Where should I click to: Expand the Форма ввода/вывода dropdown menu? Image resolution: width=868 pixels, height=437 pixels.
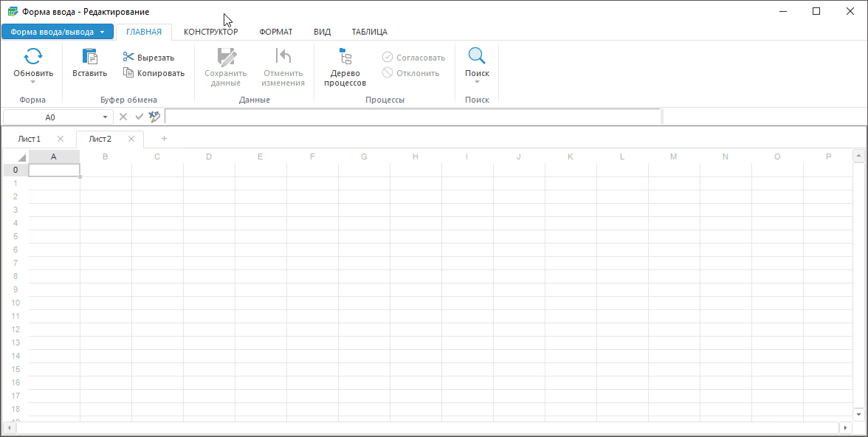(102, 32)
